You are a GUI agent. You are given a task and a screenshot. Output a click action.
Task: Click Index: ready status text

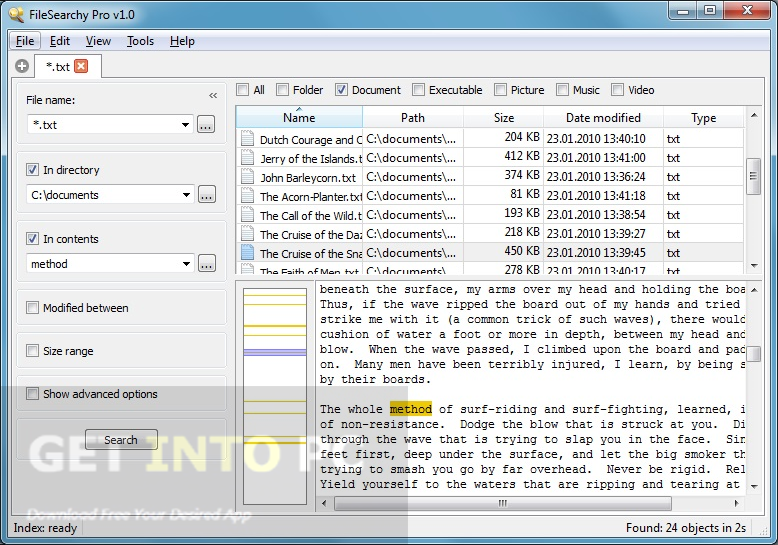pos(45,528)
